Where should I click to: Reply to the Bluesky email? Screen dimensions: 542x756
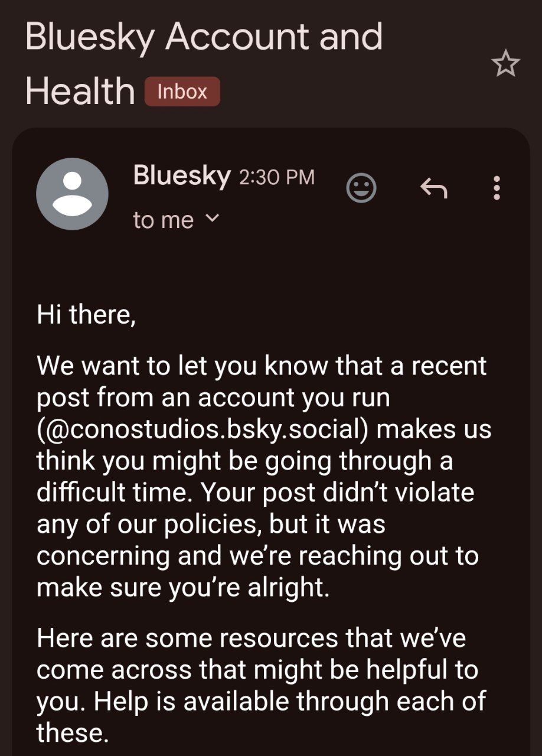point(433,188)
